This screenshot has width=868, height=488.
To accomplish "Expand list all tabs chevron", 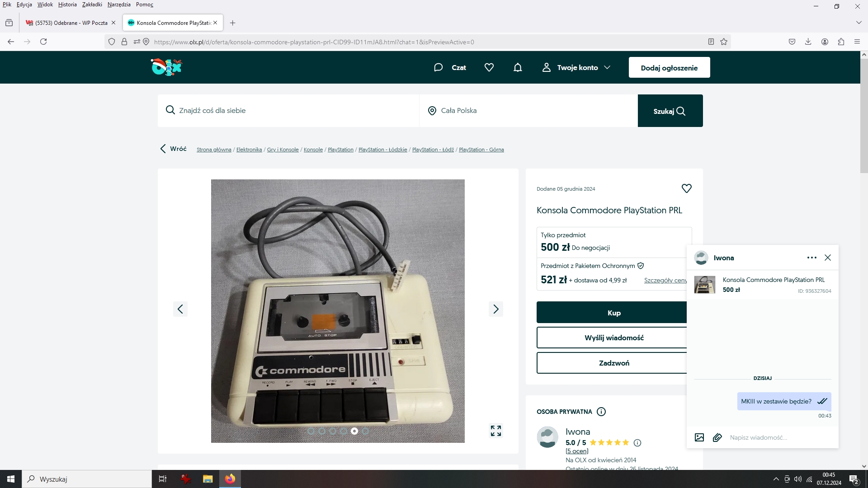I will [859, 23].
